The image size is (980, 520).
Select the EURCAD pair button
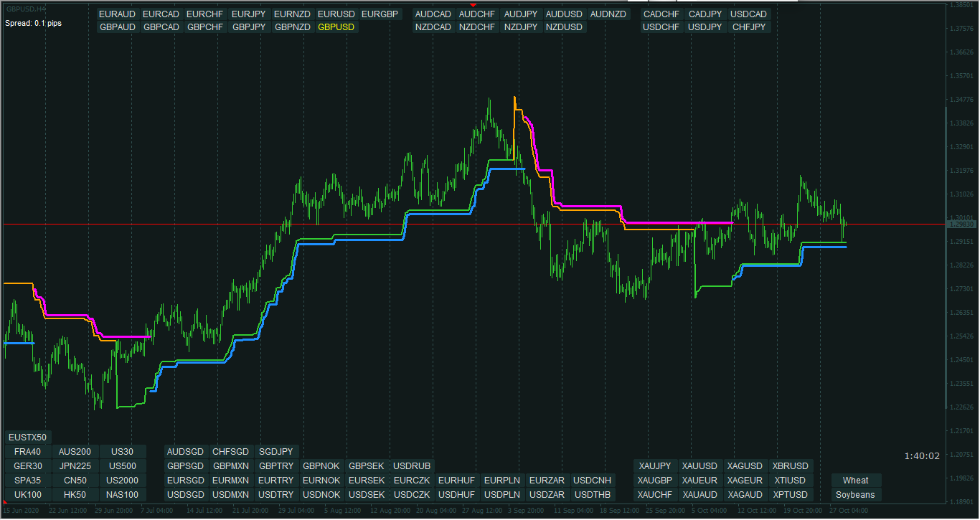pyautogui.click(x=161, y=14)
